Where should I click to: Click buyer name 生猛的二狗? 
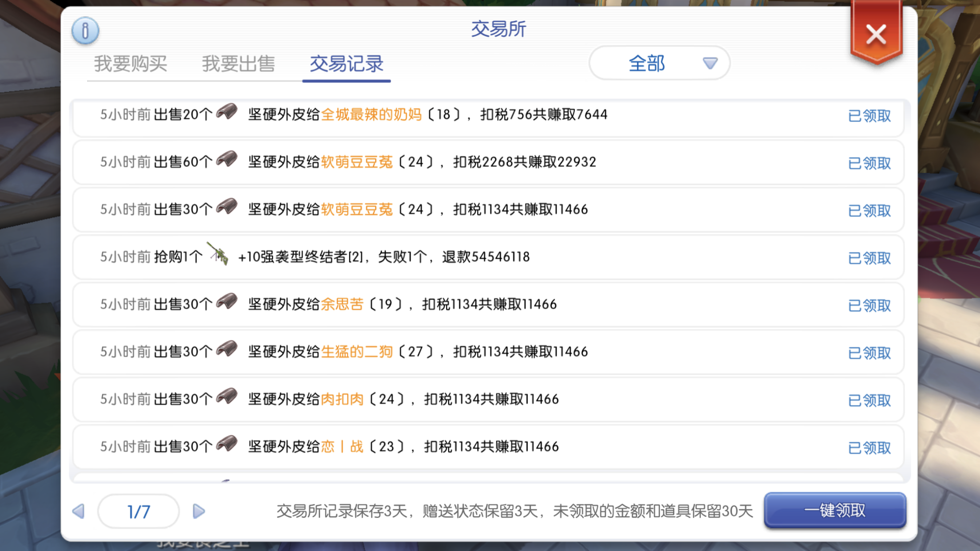[x=356, y=352]
